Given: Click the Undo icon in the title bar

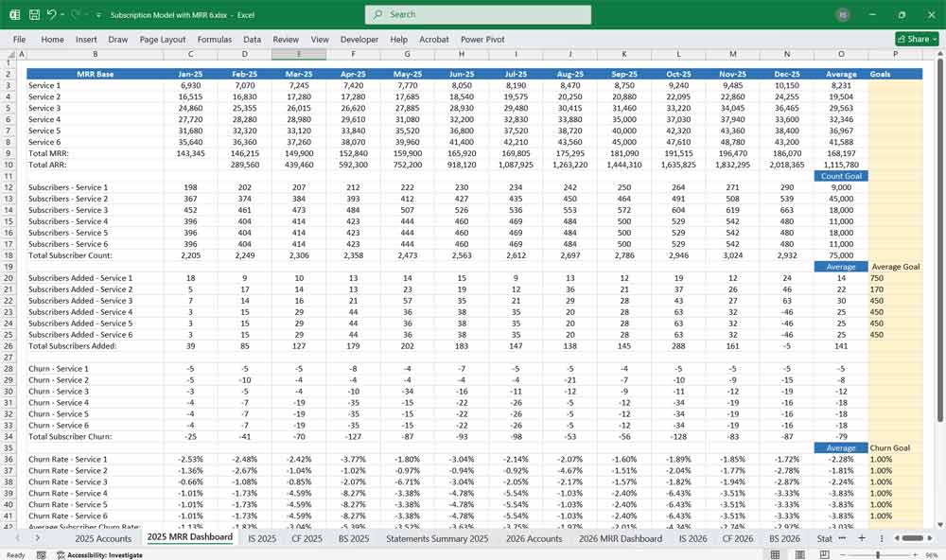Looking at the screenshot, I should tap(52, 15).
